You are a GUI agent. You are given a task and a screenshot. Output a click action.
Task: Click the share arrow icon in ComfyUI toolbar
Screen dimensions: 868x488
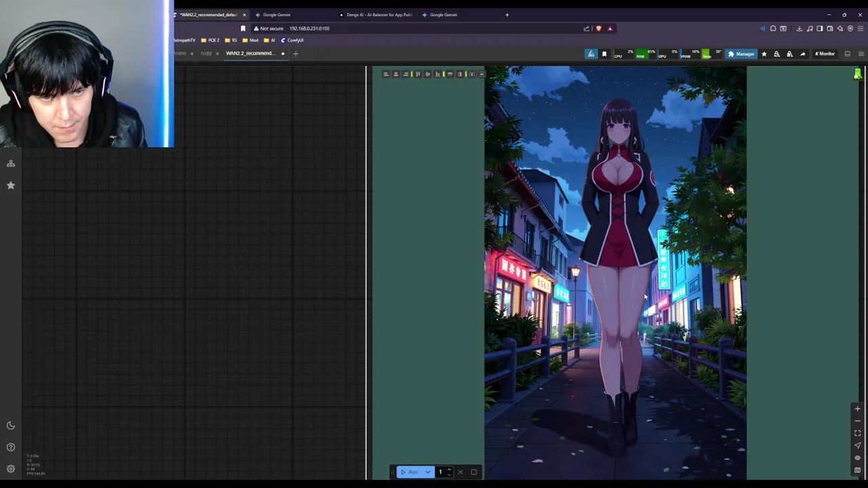coord(803,54)
